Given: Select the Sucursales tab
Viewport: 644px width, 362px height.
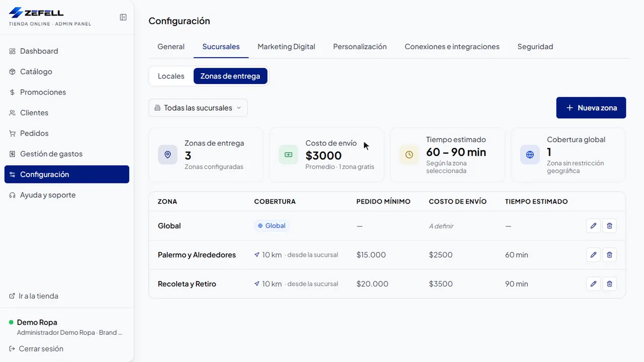Looking at the screenshot, I should point(221,47).
